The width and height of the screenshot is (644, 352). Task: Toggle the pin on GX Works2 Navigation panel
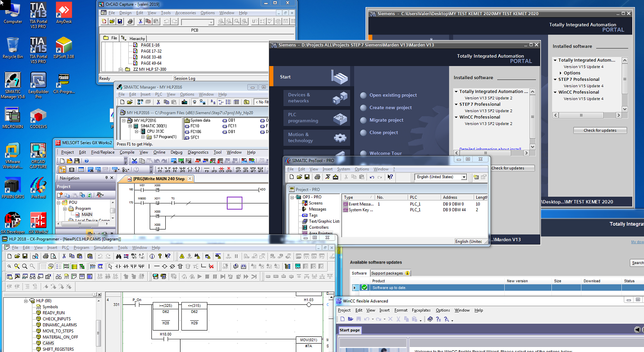point(106,178)
